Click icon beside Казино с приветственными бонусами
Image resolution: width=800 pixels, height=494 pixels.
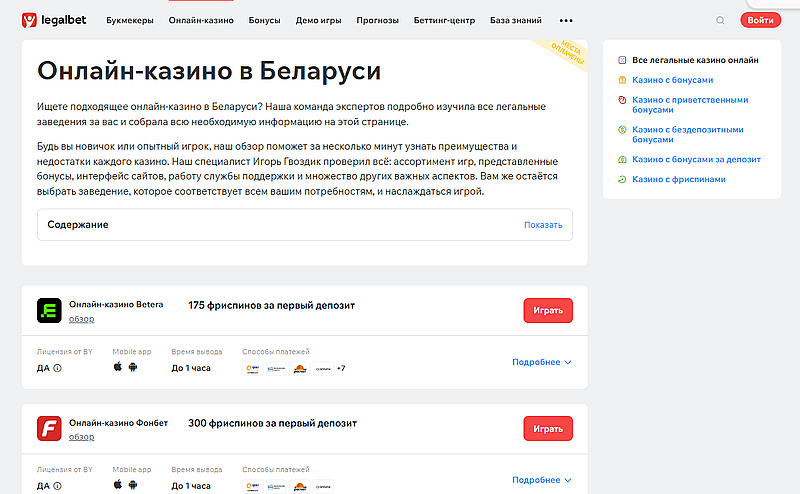(x=622, y=100)
